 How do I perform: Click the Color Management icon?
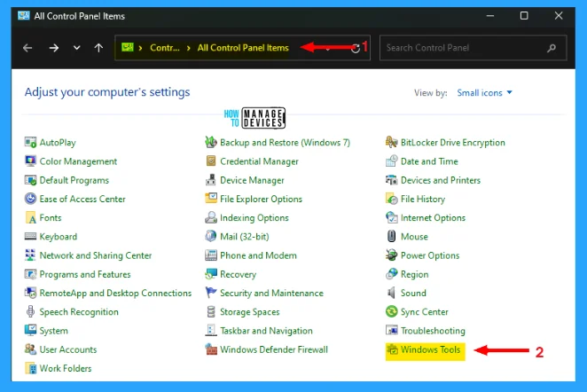coord(30,161)
